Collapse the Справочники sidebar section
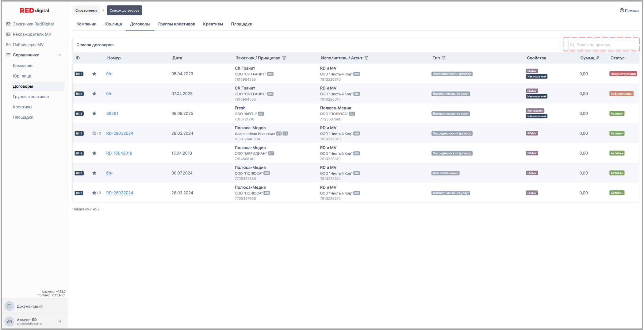Viewport: 644px width, 330px height. pos(60,55)
